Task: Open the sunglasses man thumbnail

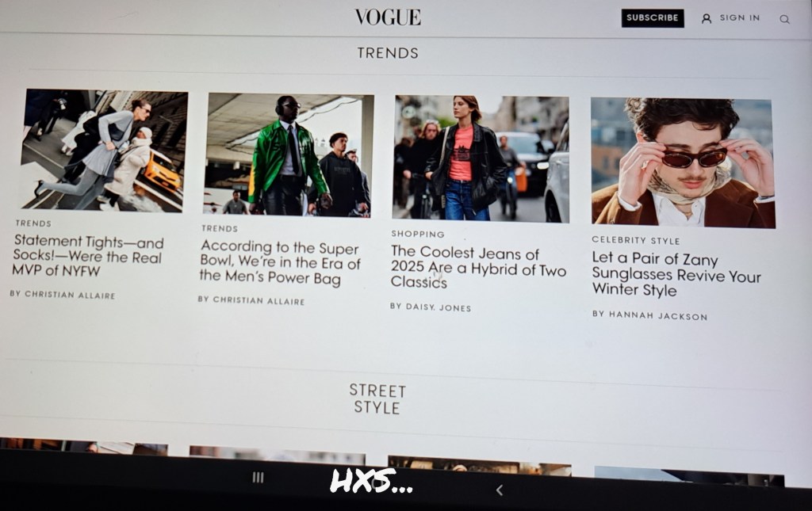Action: (x=683, y=163)
